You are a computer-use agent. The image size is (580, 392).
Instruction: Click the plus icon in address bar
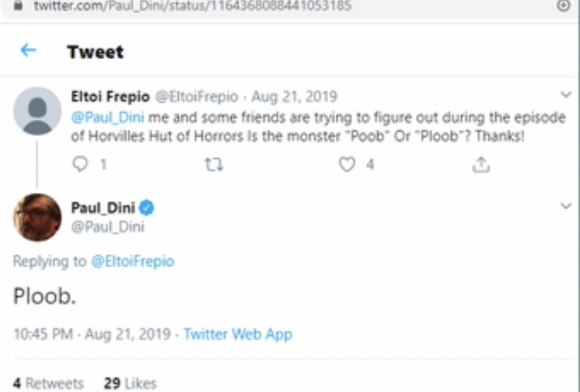[564, 5]
